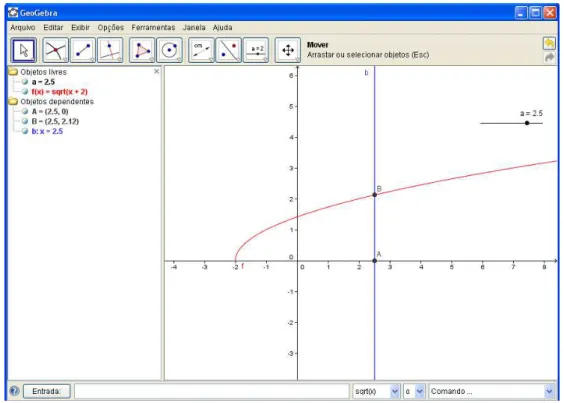Open the Exibir menu
The height and width of the screenshot is (403, 564).
(x=80, y=28)
